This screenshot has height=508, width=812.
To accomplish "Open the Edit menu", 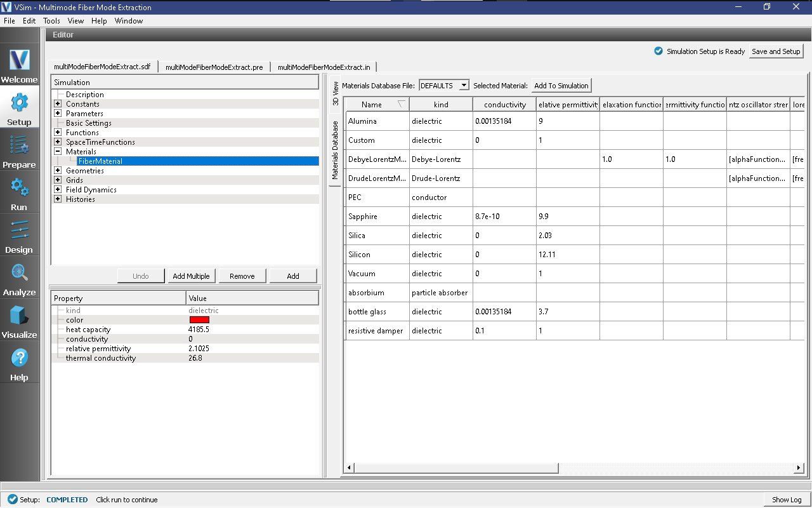I will [x=29, y=21].
